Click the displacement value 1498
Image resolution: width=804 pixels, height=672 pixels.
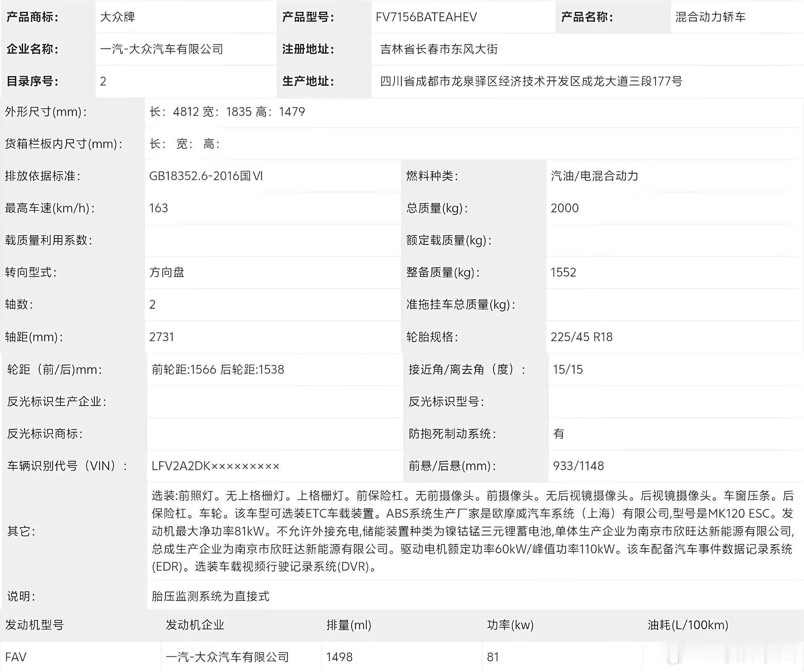[339, 657]
